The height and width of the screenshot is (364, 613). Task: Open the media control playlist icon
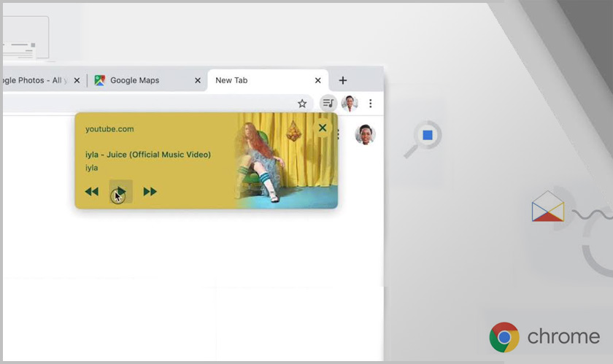tap(328, 103)
